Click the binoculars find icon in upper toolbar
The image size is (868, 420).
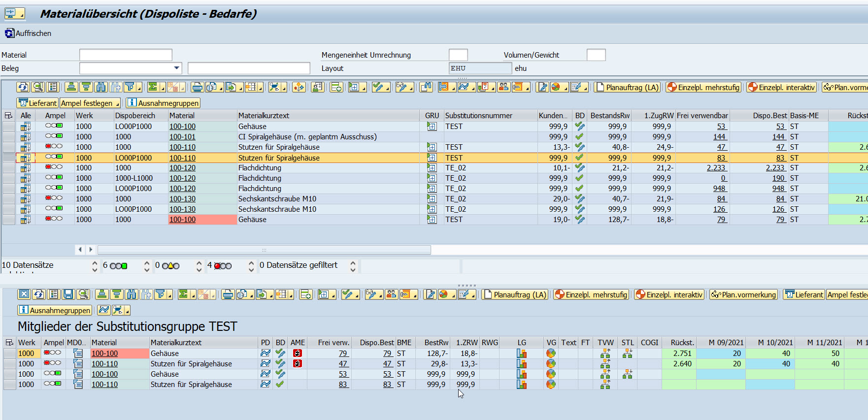coord(100,87)
